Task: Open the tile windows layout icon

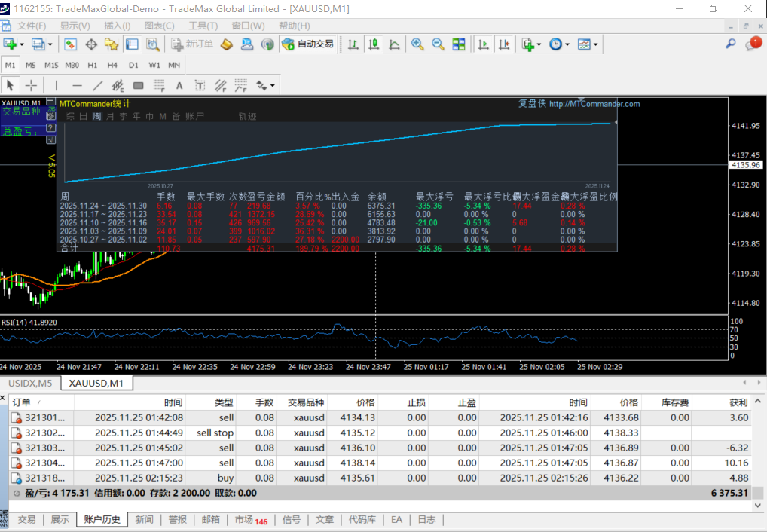Action: point(459,44)
